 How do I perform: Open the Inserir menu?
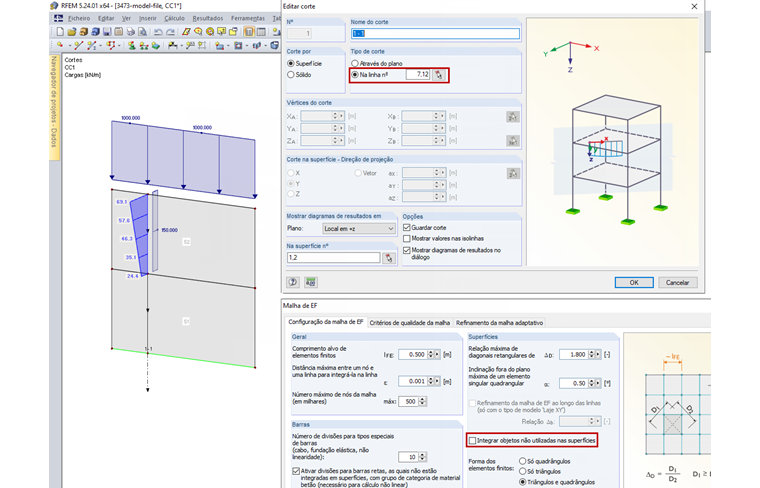coord(147,18)
